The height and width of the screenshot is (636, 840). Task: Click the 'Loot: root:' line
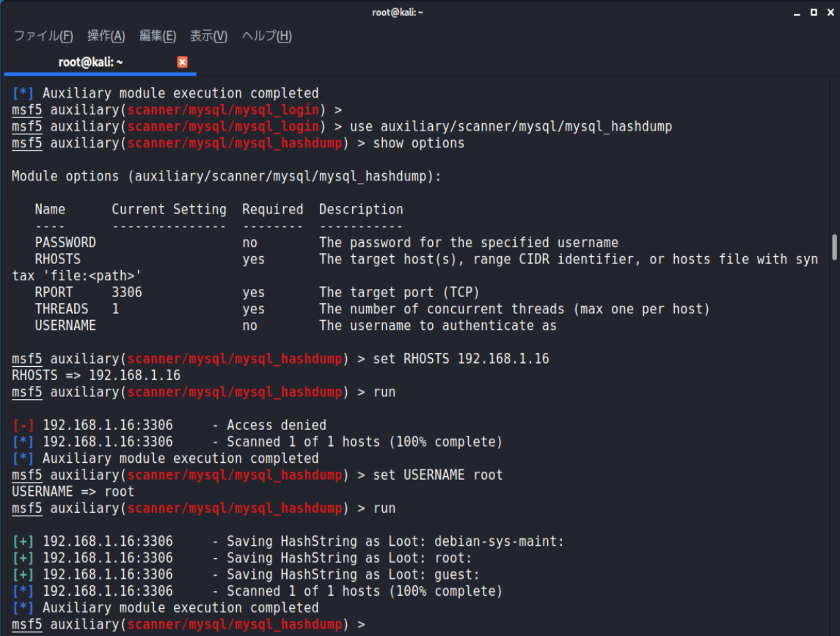(x=242, y=558)
